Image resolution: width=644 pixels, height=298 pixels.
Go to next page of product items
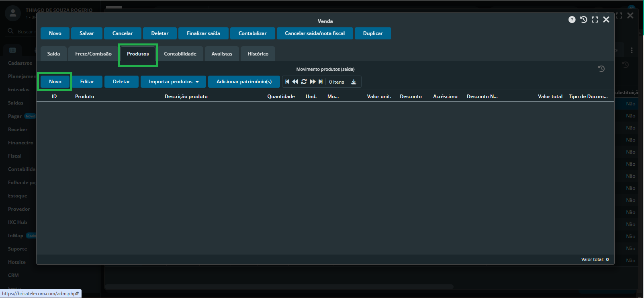(313, 82)
